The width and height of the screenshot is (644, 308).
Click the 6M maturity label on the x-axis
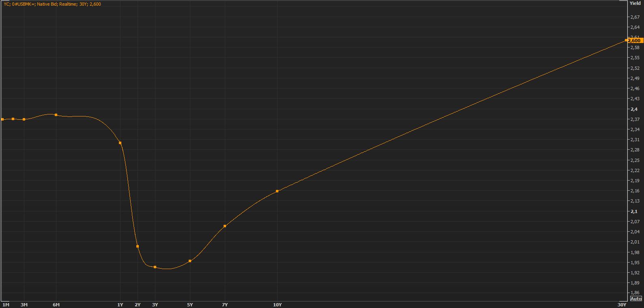pyautogui.click(x=56, y=305)
